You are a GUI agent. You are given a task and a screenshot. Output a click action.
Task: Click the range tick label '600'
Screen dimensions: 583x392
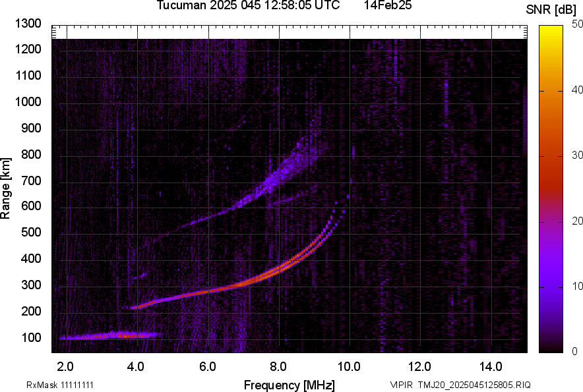point(31,206)
